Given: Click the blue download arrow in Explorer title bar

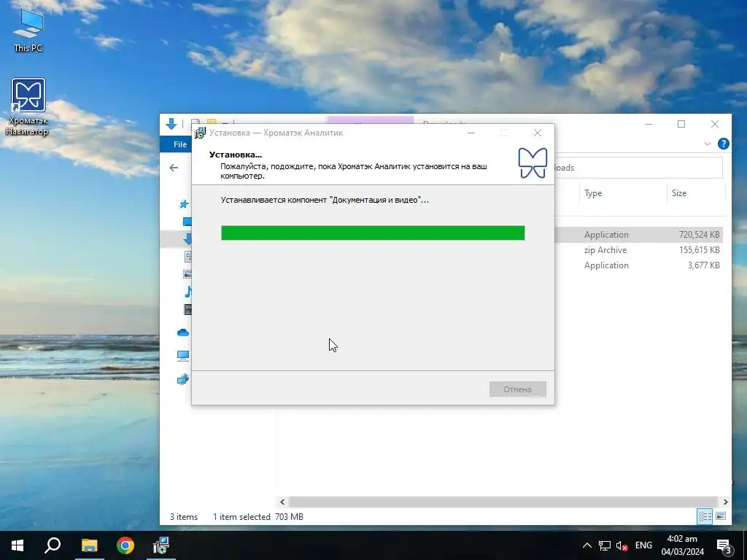Looking at the screenshot, I should pos(171,124).
